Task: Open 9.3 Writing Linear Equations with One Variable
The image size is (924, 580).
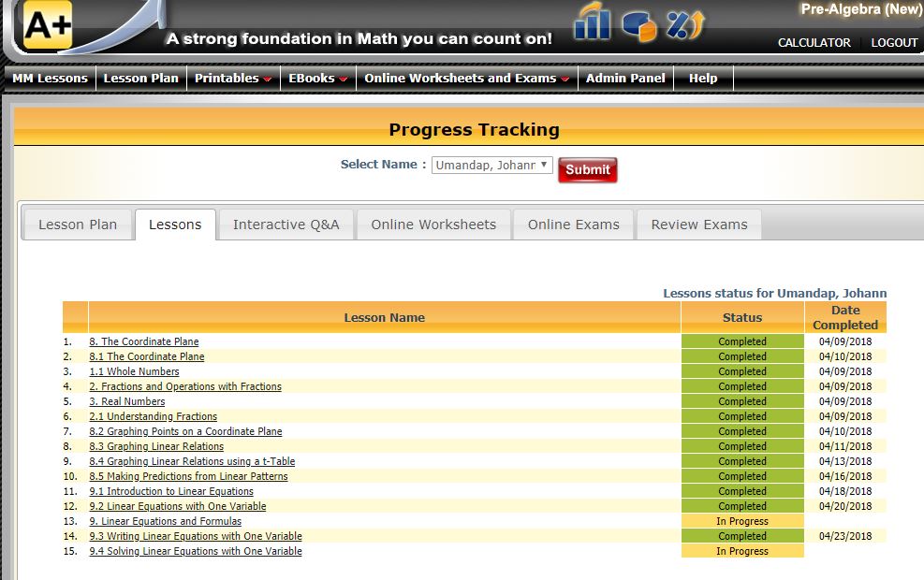Action: (196, 536)
